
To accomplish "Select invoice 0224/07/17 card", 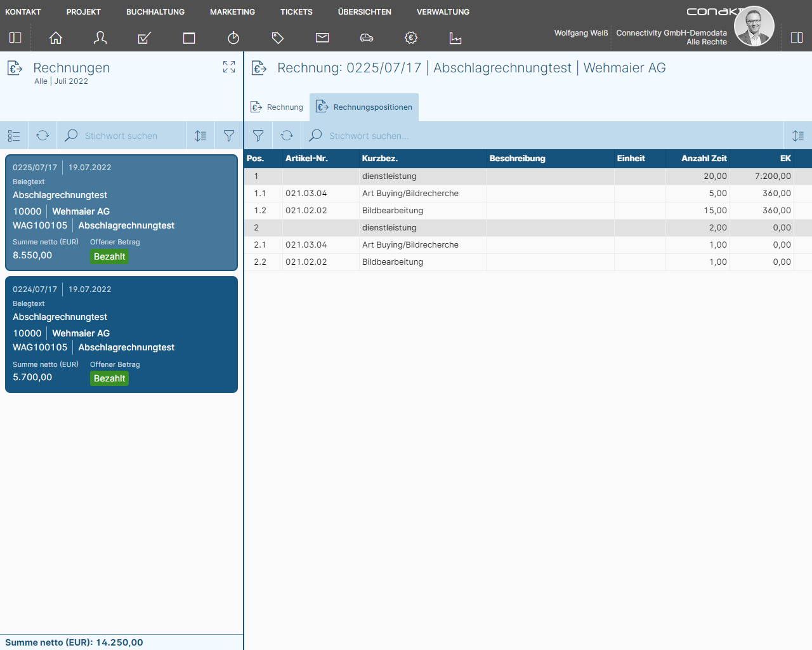I will click(121, 335).
